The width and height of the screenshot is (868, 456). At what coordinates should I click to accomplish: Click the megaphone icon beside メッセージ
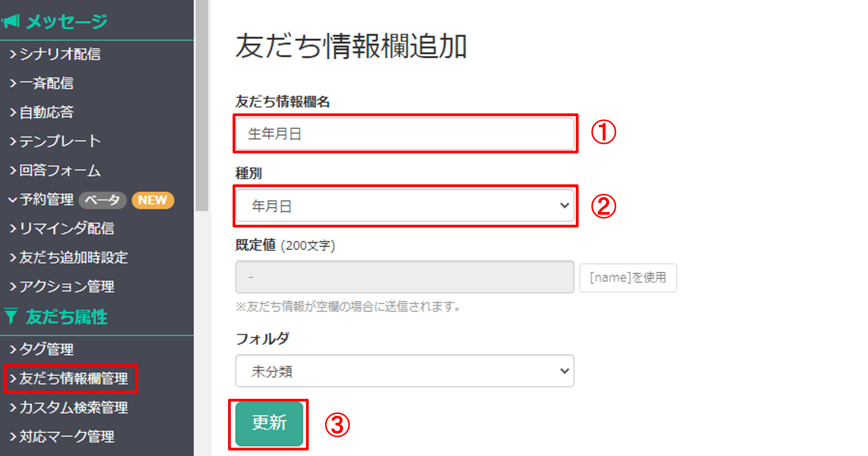(x=11, y=21)
